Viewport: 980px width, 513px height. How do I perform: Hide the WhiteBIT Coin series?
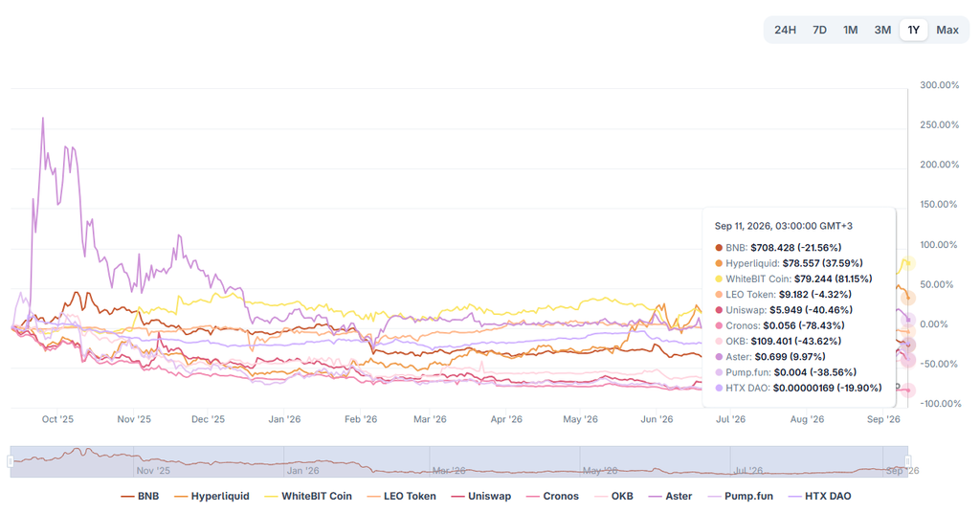tap(308, 496)
